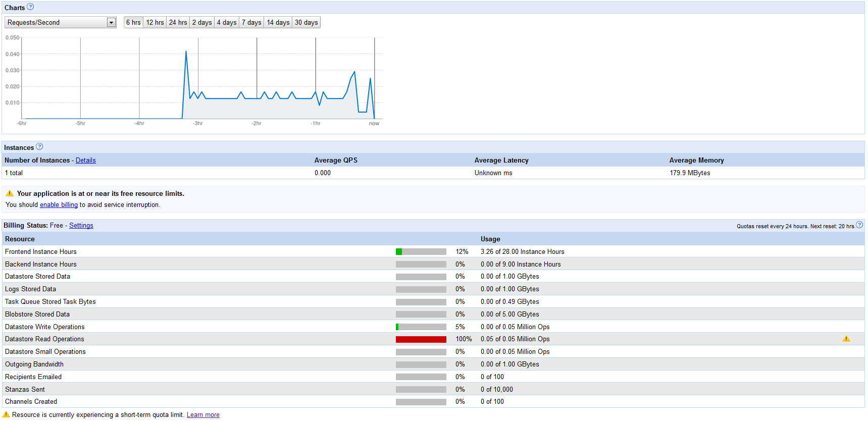Open the Requests/Second chart type dropdown
Image resolution: width=868 pixels, height=421 pixels.
[x=61, y=22]
